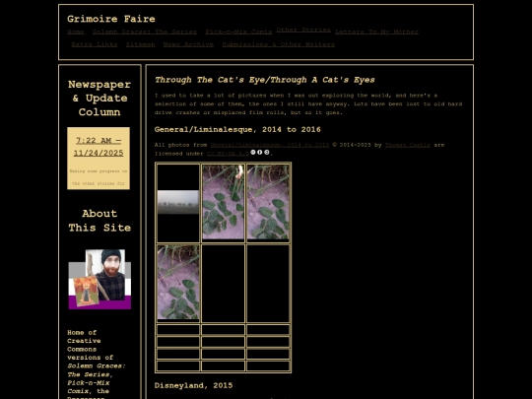Click the Disneyland, 2015 heading
Screen dimensions: 532x399
click(193, 385)
